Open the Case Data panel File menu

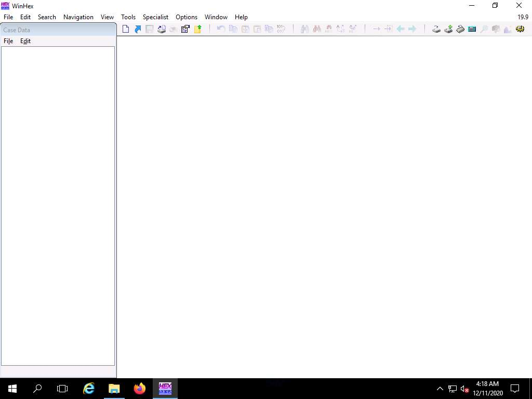tap(8, 41)
